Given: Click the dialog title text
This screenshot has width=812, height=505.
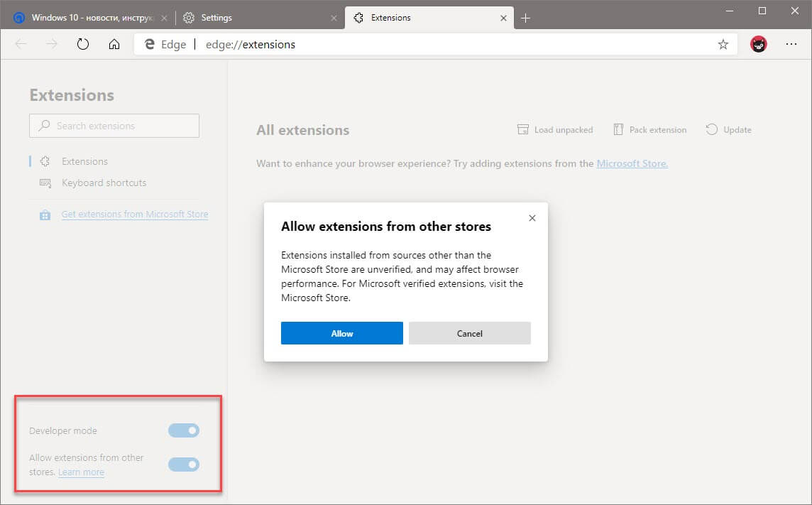Looking at the screenshot, I should point(386,227).
